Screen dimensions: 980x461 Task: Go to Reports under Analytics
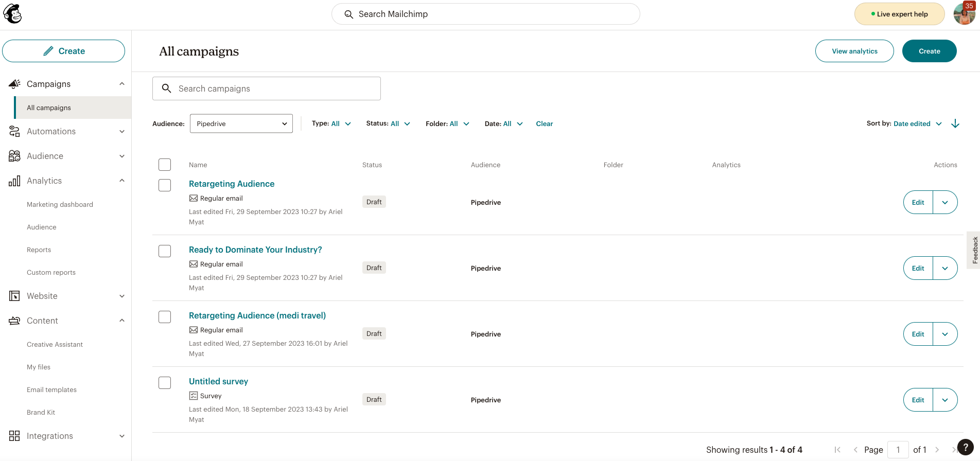point(39,250)
